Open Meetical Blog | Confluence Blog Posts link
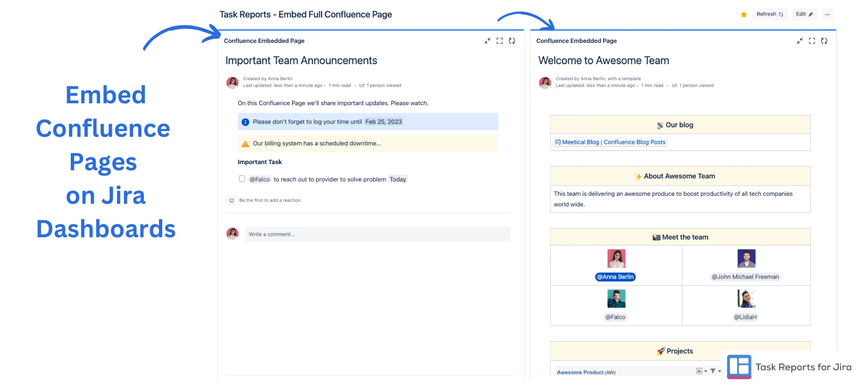The height and width of the screenshot is (391, 868). [614, 142]
